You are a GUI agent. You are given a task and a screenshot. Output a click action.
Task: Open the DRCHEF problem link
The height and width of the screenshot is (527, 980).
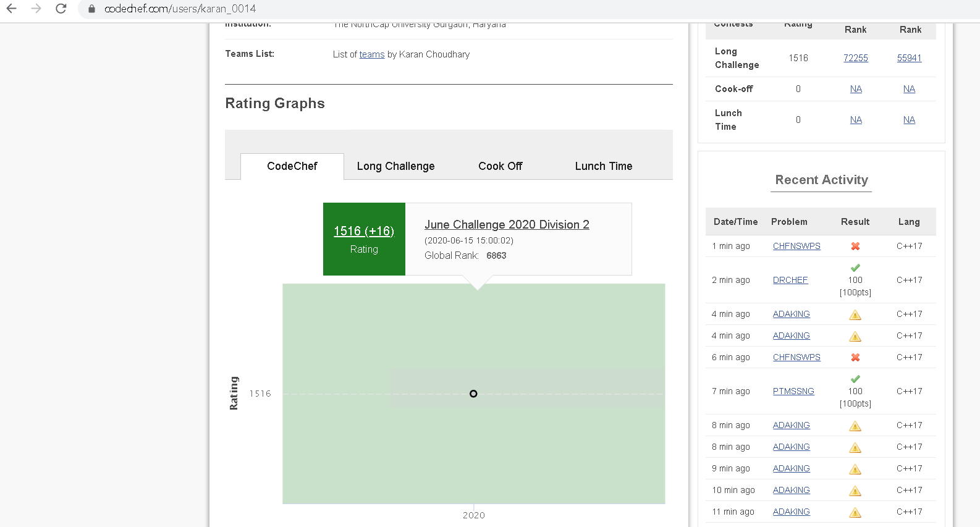pyautogui.click(x=790, y=280)
